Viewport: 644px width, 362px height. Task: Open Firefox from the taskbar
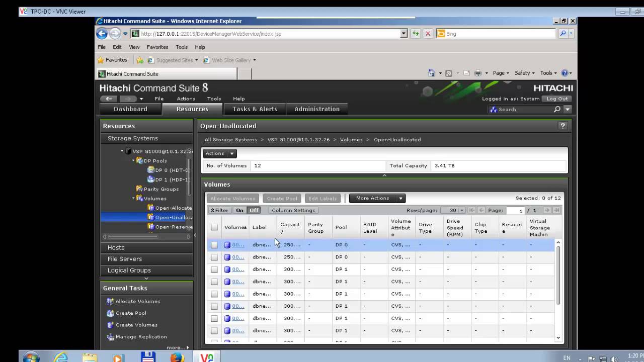click(177, 357)
